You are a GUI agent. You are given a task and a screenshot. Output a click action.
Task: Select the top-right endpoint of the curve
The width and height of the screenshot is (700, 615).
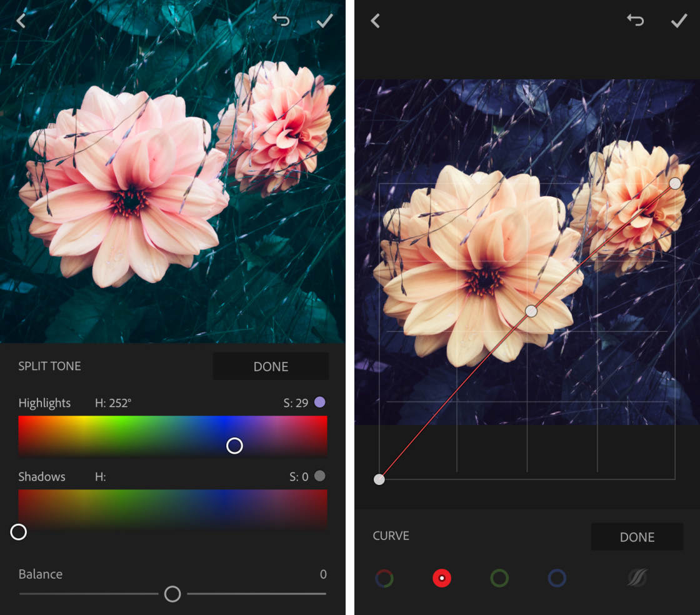click(x=675, y=183)
